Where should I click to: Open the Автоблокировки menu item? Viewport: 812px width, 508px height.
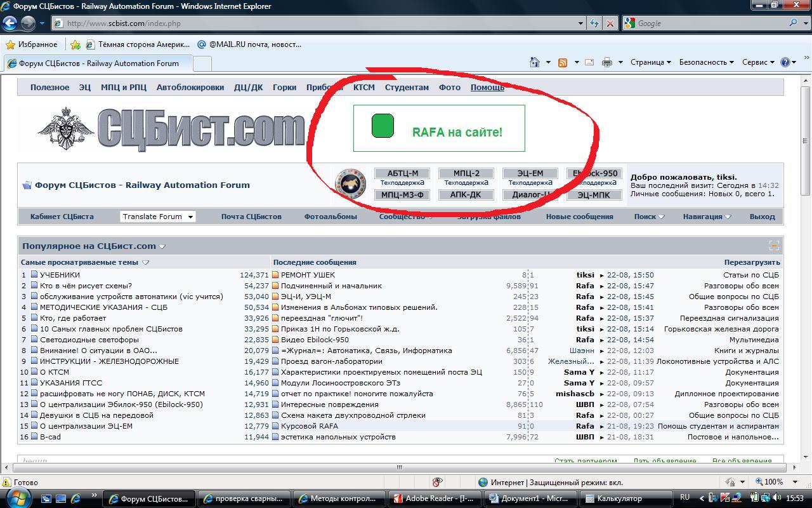pos(190,87)
